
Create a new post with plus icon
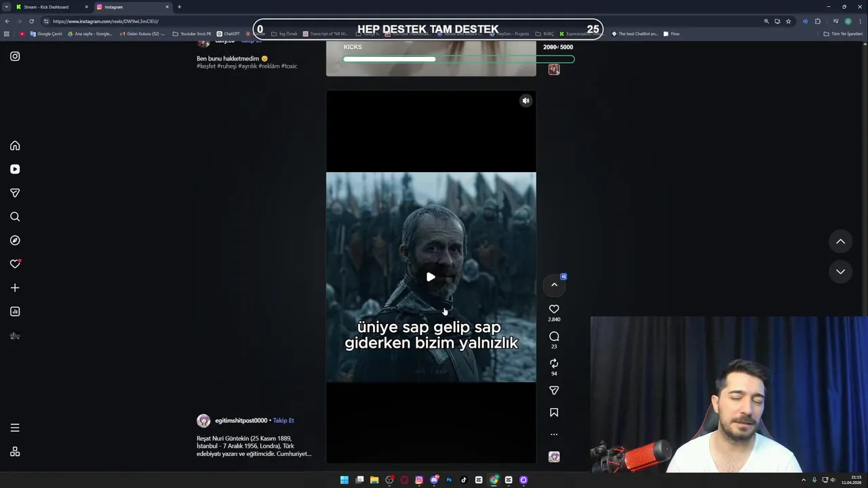[x=15, y=288]
